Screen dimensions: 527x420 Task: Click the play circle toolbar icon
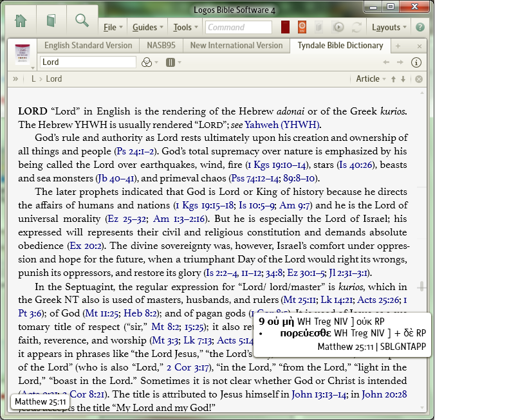[x=338, y=27]
